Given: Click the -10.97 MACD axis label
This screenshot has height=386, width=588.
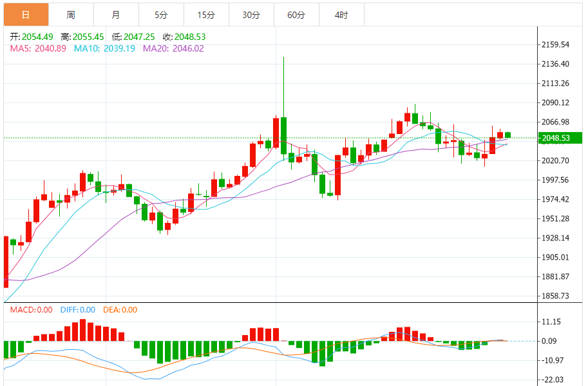Looking at the screenshot, I should pos(553,360).
